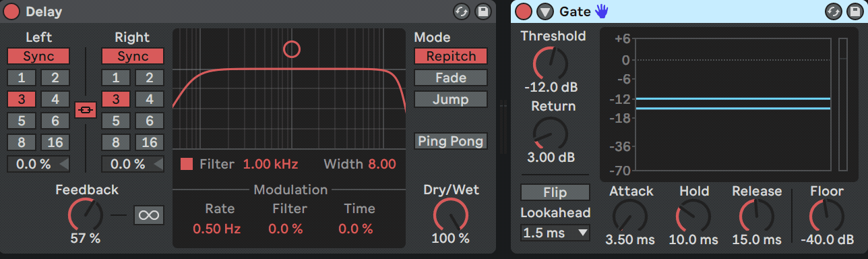
Task: Click Delay hot-swap preset icon
Action: pyautogui.click(x=462, y=11)
